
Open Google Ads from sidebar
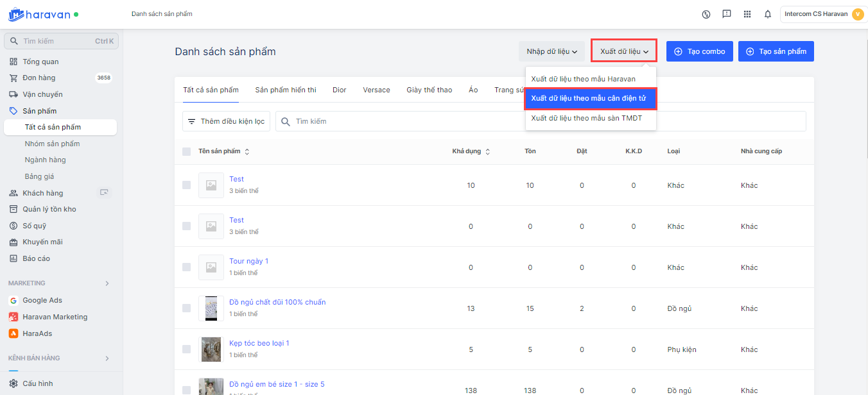42,300
